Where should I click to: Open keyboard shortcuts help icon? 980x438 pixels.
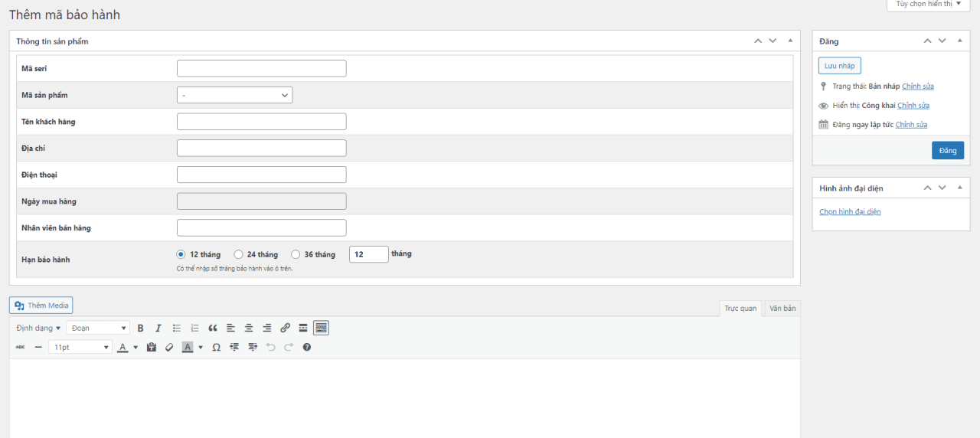[x=307, y=347]
